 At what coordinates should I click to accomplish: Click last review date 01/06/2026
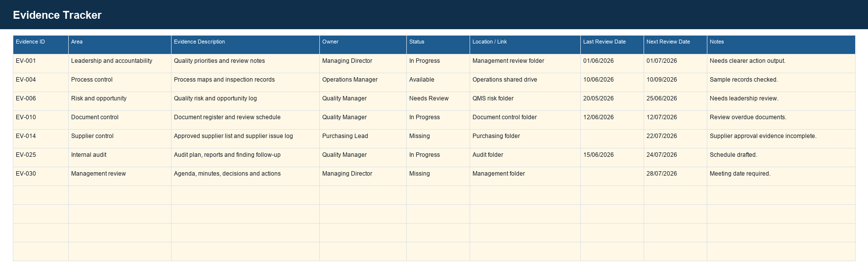[612, 63]
